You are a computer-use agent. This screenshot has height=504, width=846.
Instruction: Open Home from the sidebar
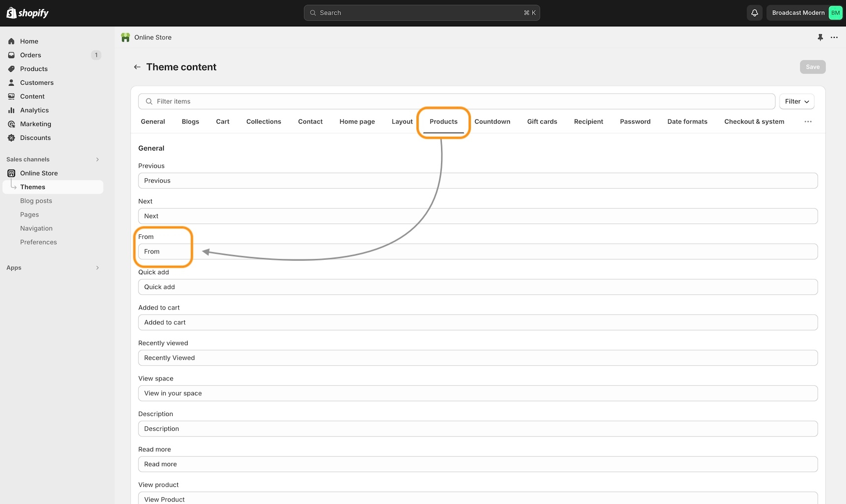(29, 41)
